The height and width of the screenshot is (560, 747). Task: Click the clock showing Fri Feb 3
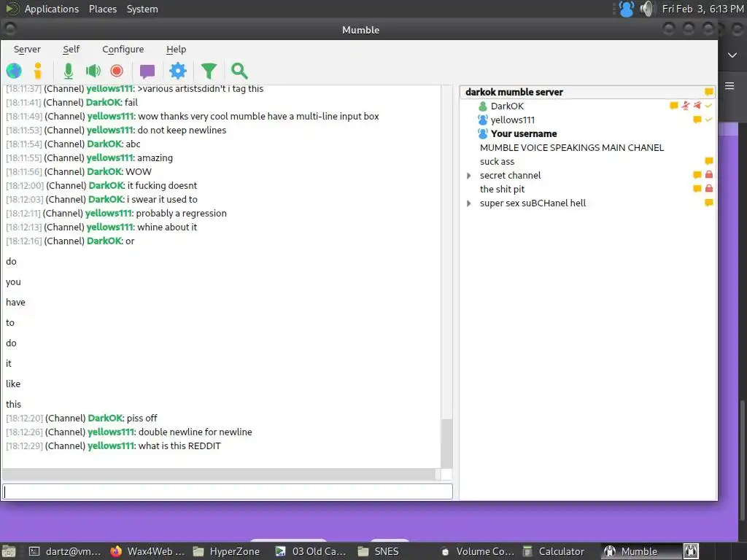pos(703,9)
